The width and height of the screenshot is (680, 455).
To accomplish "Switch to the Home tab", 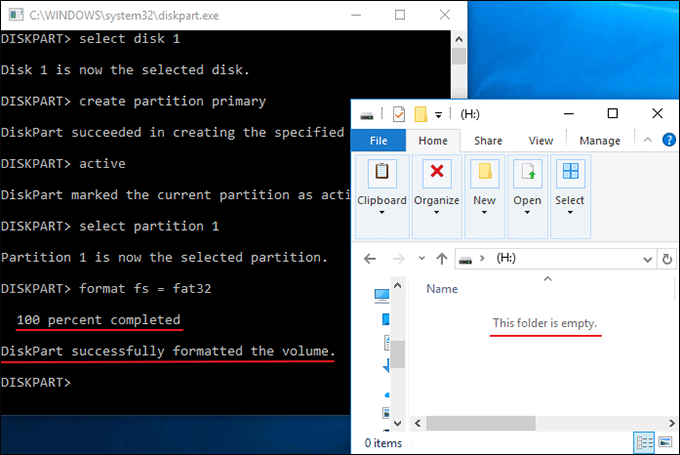I will [x=433, y=141].
